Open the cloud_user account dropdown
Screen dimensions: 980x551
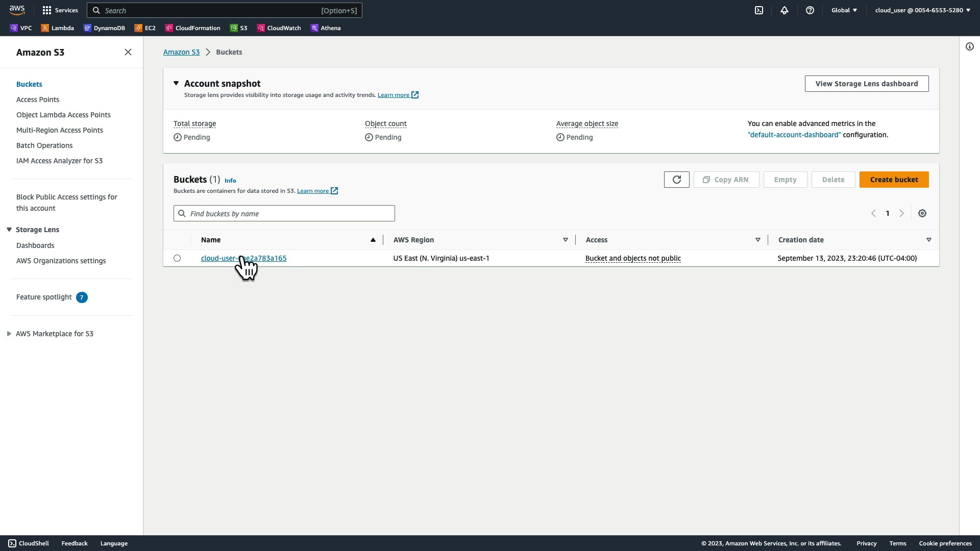[x=922, y=10]
